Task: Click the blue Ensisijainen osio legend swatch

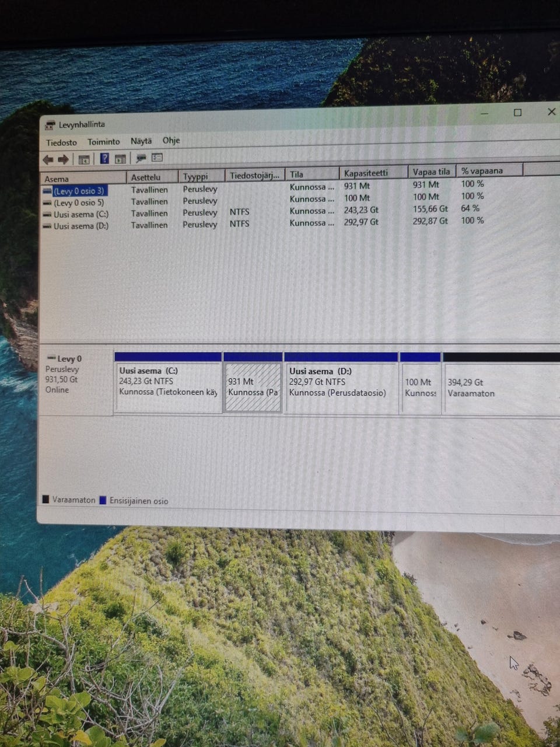Action: pyautogui.click(x=103, y=500)
